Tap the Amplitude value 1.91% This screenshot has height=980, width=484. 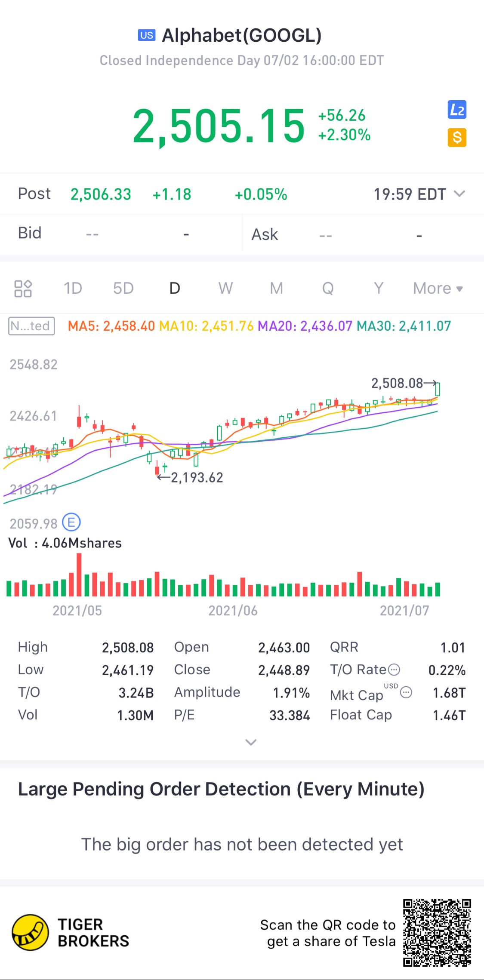292,693
